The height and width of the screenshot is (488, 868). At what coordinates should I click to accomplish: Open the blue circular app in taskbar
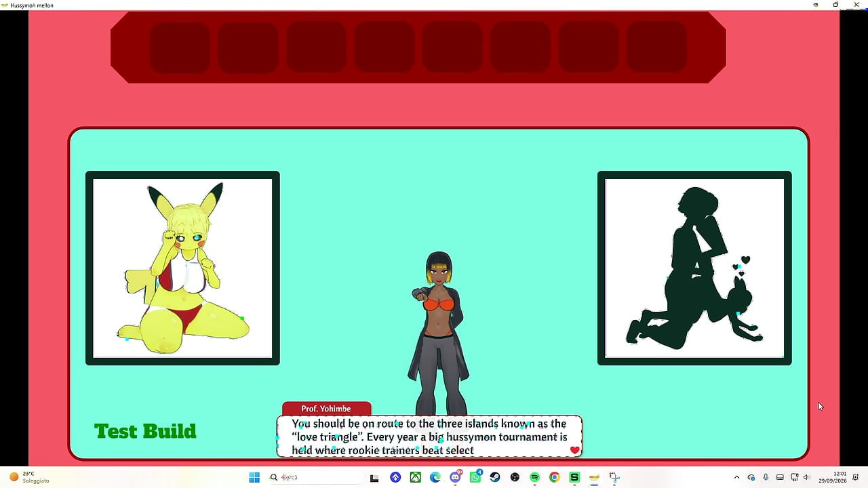[x=395, y=477]
